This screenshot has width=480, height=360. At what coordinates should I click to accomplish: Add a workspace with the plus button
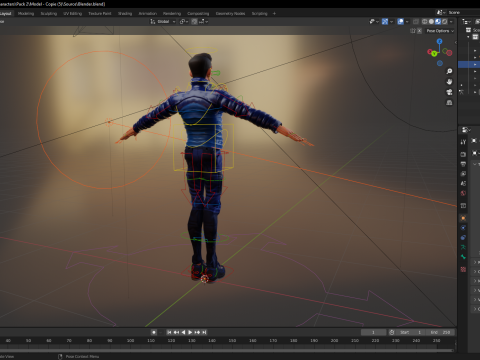point(274,13)
